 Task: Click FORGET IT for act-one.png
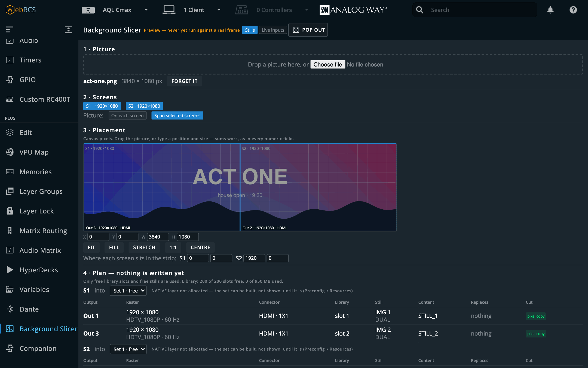pyautogui.click(x=184, y=81)
